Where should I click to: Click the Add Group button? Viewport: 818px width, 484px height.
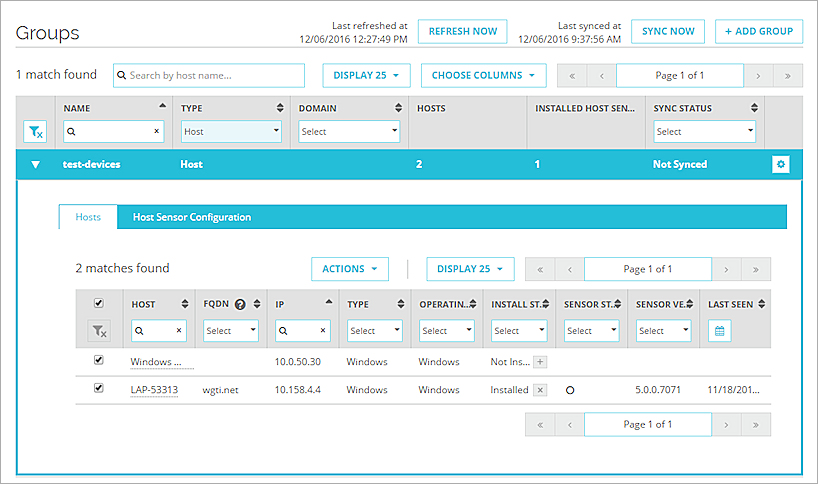coord(759,31)
